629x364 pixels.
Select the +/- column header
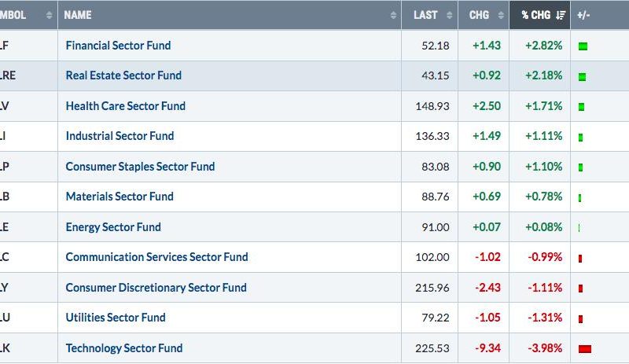tap(583, 15)
